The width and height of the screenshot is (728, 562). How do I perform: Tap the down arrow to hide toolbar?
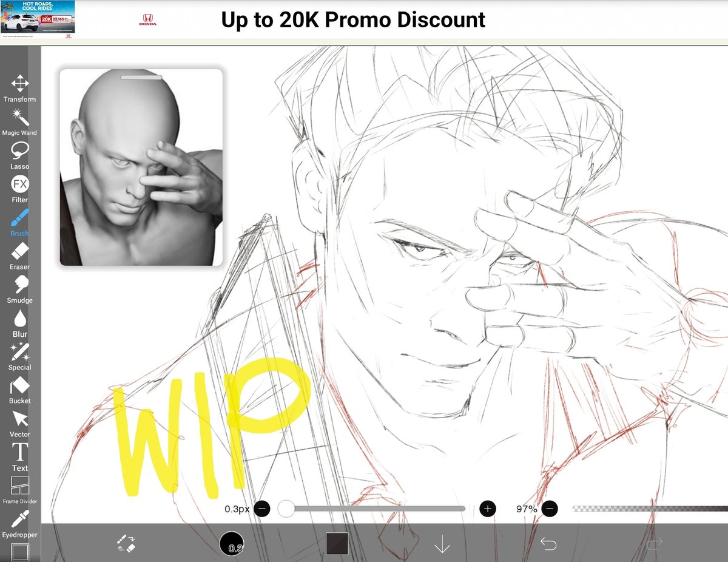coord(442,544)
